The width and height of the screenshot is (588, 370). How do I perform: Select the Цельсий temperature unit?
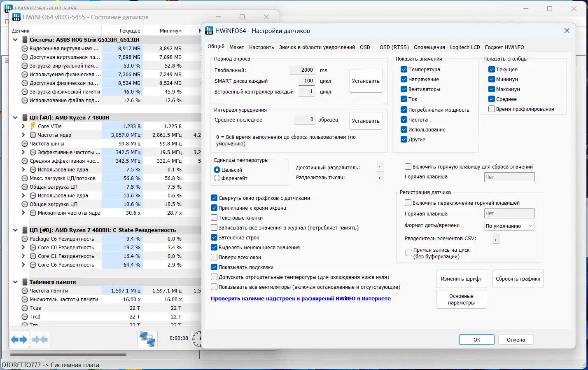[x=217, y=170]
